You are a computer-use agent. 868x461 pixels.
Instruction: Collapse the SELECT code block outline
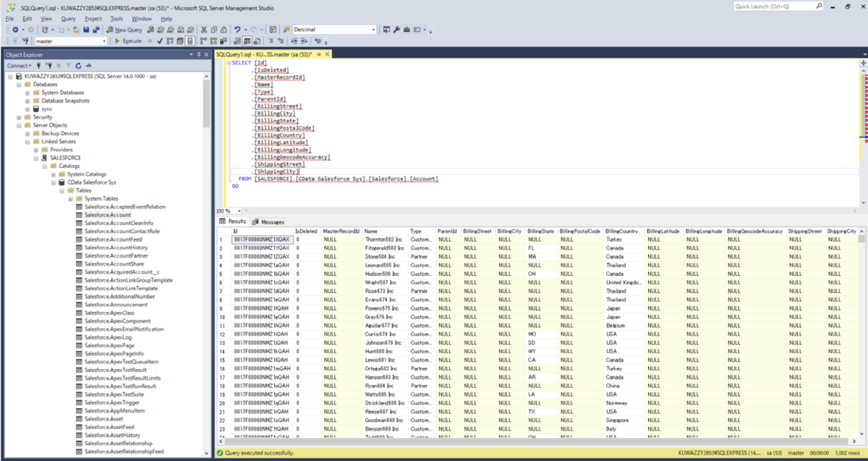pyautogui.click(x=228, y=63)
